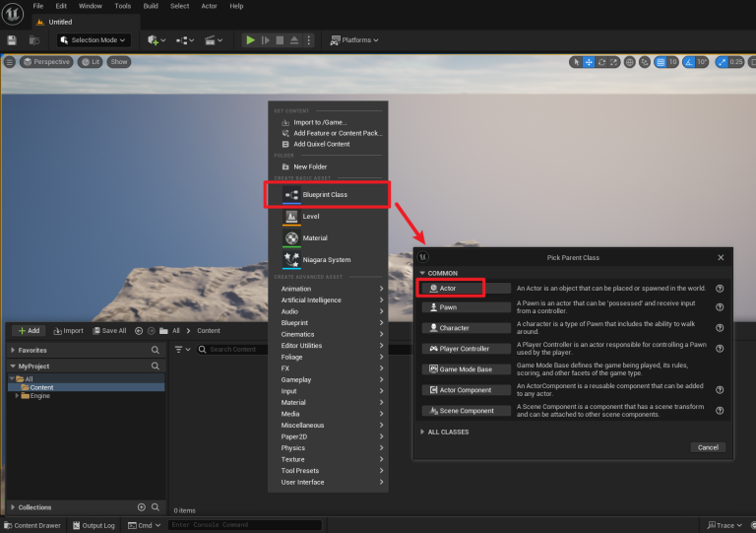Create a New Folder from the context menu
Image resolution: width=756 pixels, height=533 pixels.
coord(328,167)
